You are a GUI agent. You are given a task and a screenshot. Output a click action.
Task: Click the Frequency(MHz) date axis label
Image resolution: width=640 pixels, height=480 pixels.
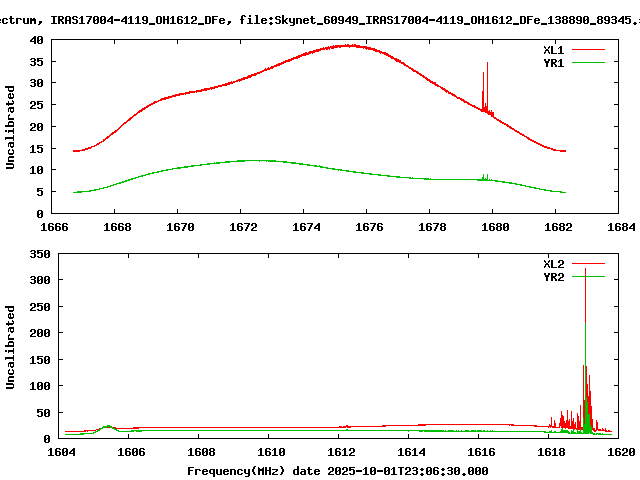pos(338,470)
